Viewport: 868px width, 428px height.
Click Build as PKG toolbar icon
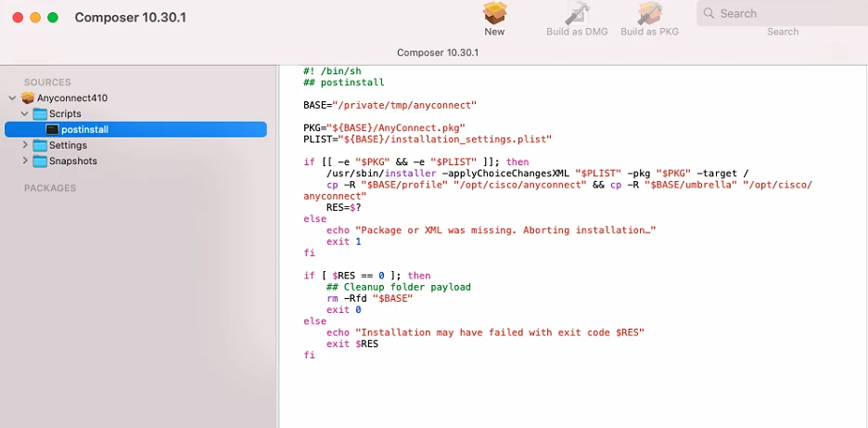tap(650, 13)
